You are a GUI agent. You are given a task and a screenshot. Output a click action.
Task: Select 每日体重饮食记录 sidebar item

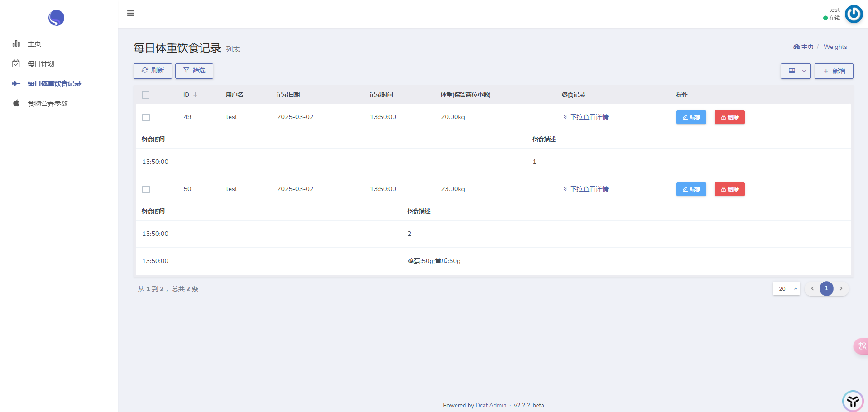point(54,84)
